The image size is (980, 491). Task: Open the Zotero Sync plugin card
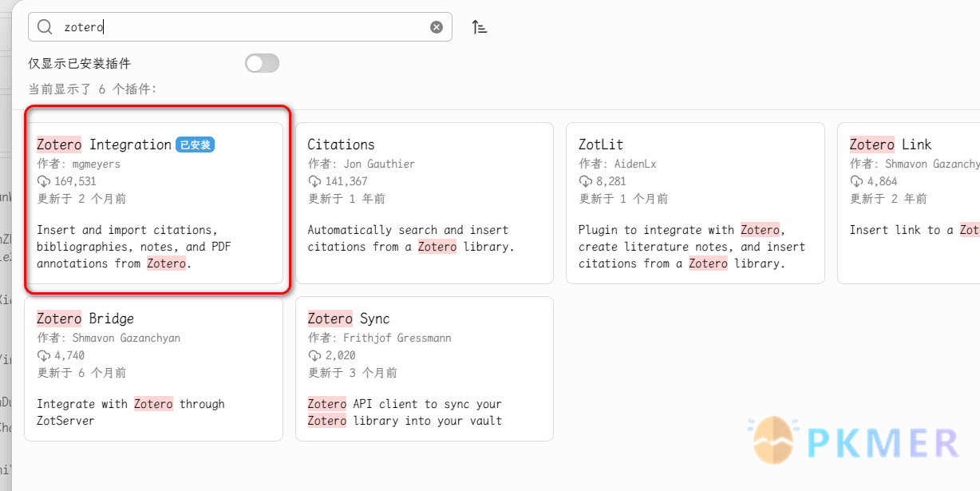click(x=425, y=369)
